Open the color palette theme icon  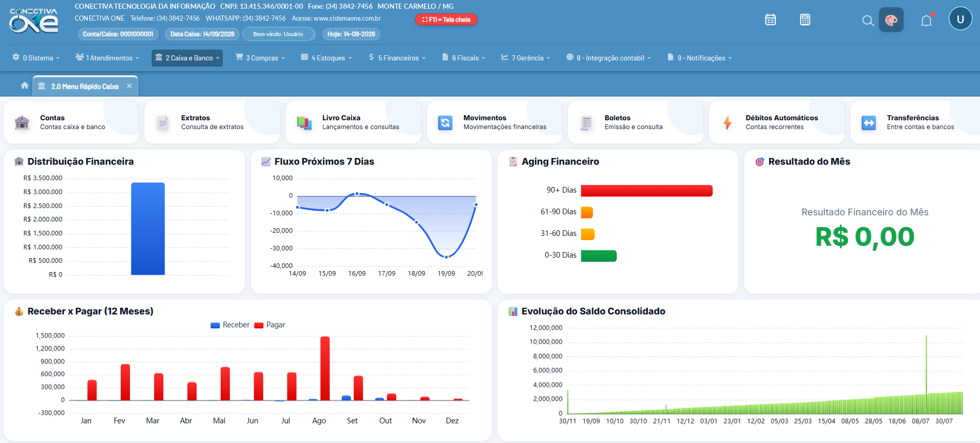pyautogui.click(x=891, y=20)
